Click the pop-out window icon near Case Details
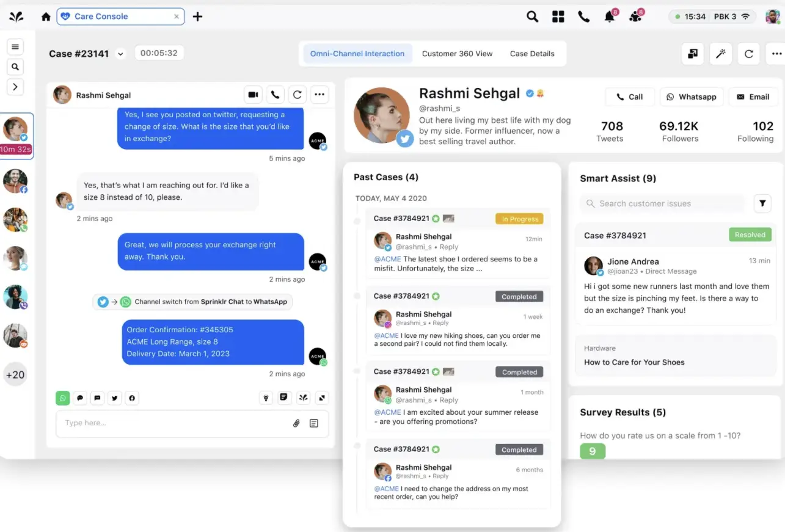785x532 pixels. [x=693, y=54]
